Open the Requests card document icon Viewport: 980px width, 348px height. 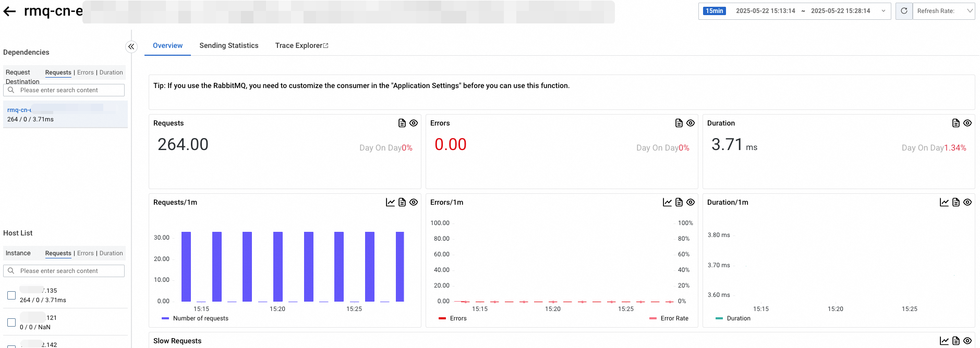tap(402, 123)
